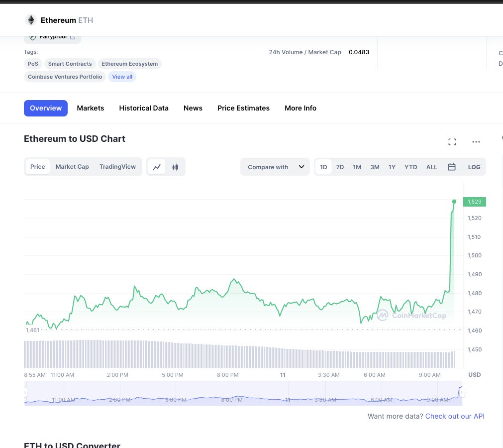Click right handle of range navigator
The image size is (503, 448).
[462, 392]
